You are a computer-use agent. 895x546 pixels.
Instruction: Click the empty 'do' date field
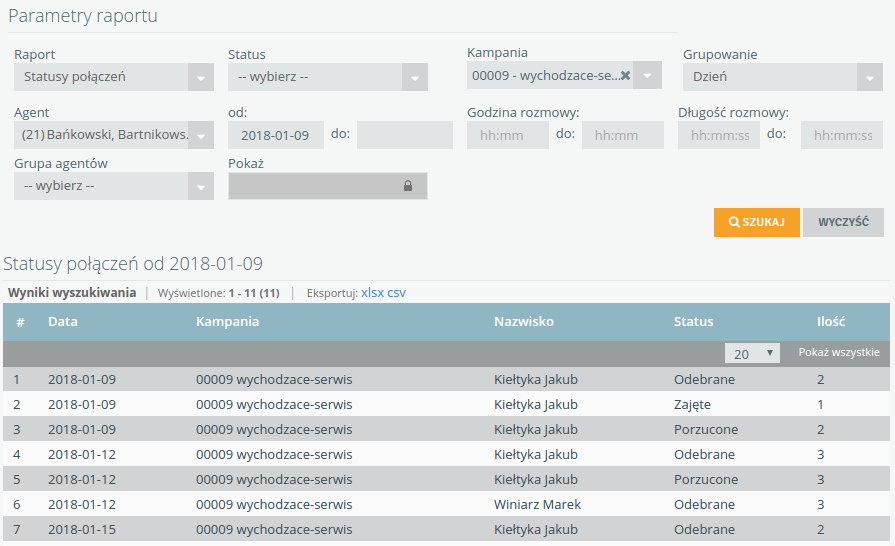405,135
